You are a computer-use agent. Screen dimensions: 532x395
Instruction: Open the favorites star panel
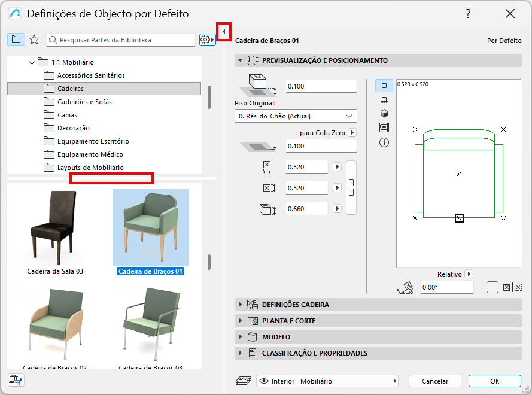click(34, 38)
